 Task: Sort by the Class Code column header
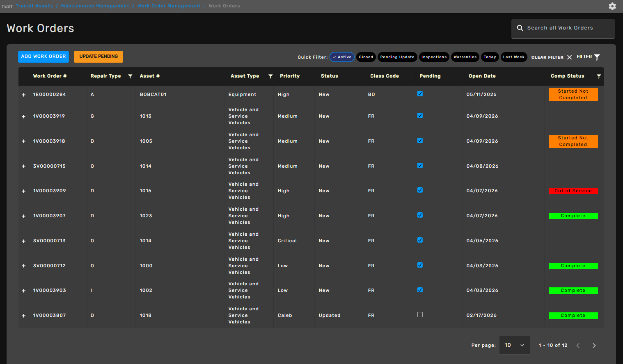pos(385,76)
